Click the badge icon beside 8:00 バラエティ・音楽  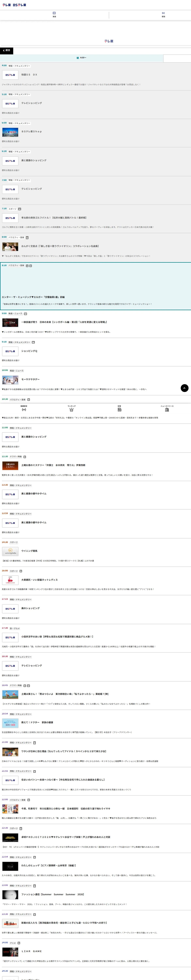[x=27, y=237]
